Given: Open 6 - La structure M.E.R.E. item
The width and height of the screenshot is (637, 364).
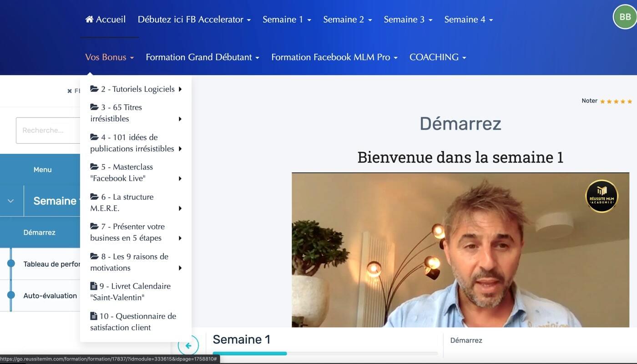Looking at the screenshot, I should tap(136, 202).
